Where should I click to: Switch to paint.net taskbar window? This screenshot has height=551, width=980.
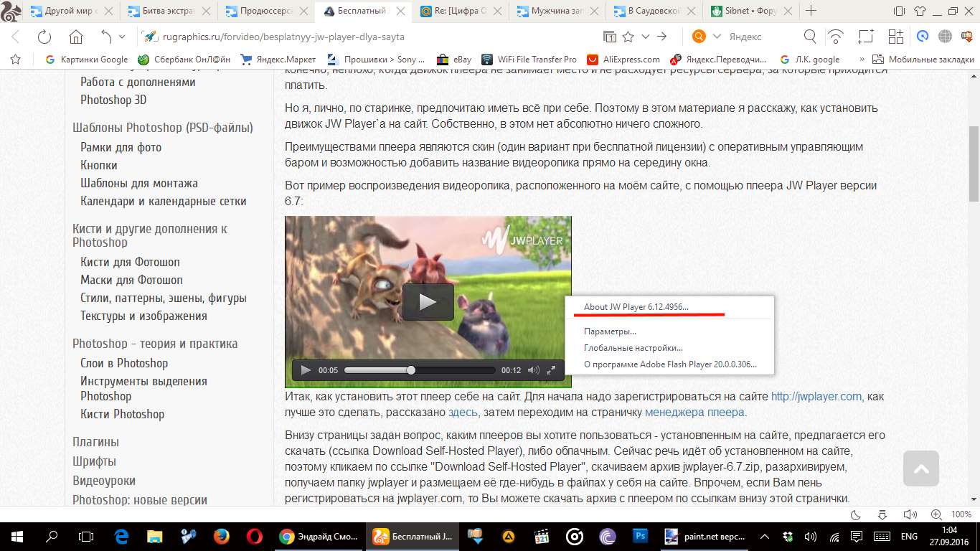(703, 536)
